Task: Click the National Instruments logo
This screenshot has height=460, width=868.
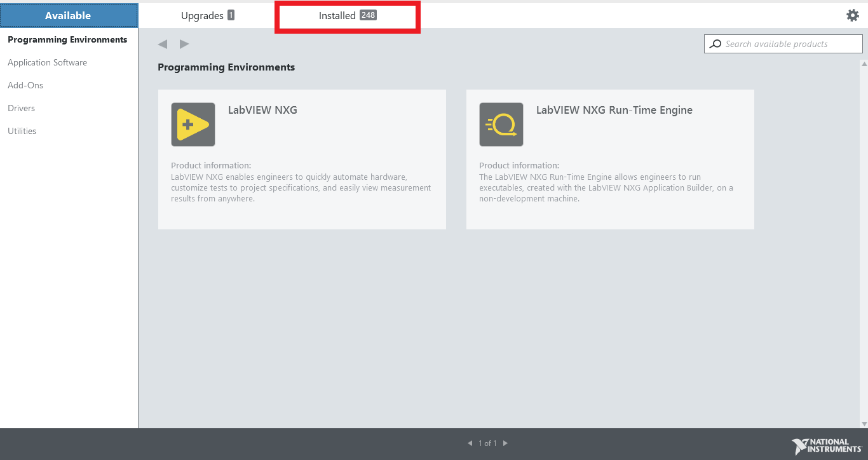Action: [x=827, y=445]
